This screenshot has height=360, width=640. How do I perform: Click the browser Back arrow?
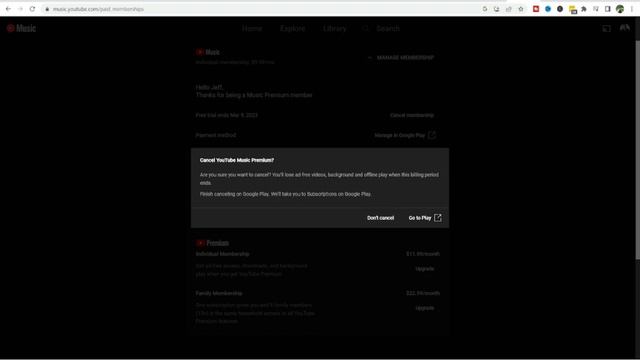point(8,9)
